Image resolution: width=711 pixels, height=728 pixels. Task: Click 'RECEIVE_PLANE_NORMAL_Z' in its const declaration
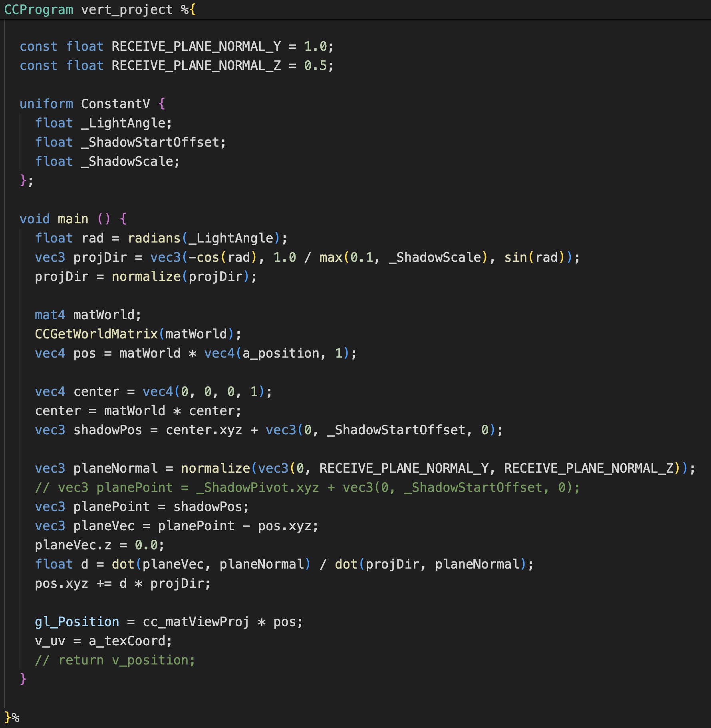[196, 66]
